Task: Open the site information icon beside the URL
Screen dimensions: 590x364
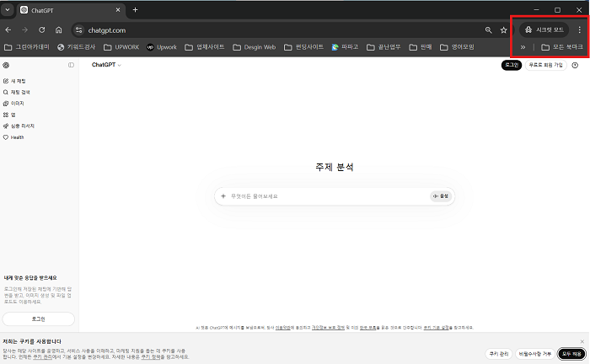Action: pyautogui.click(x=78, y=30)
